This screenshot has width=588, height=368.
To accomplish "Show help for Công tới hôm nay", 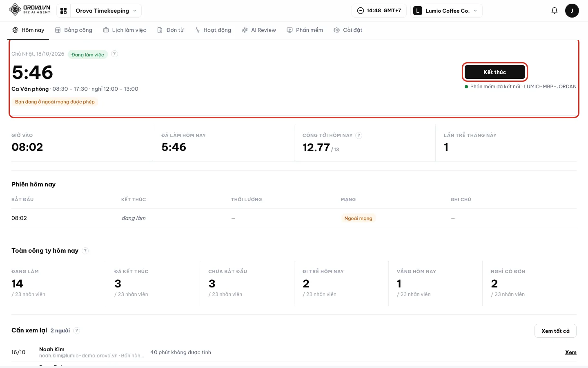I will (x=359, y=135).
